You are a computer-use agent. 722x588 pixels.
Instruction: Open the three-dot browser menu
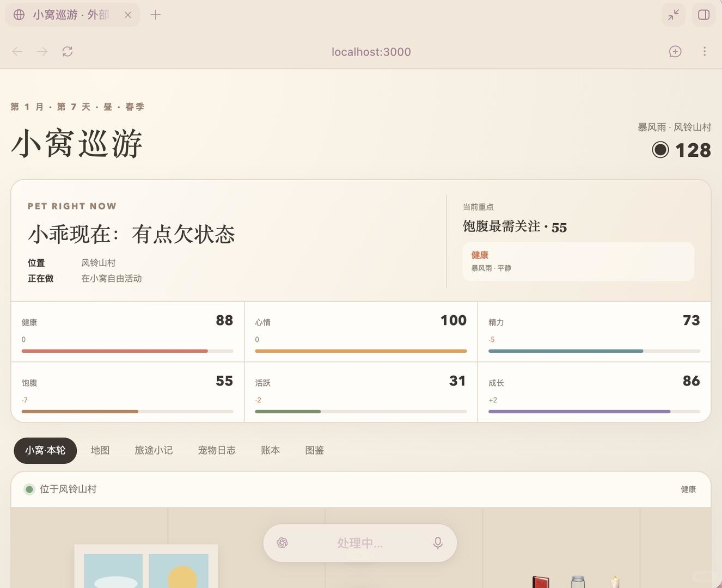coord(705,52)
